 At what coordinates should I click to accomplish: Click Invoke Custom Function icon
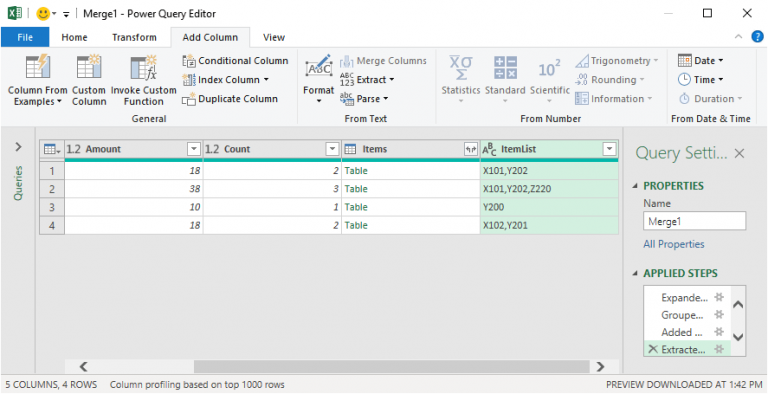click(144, 67)
